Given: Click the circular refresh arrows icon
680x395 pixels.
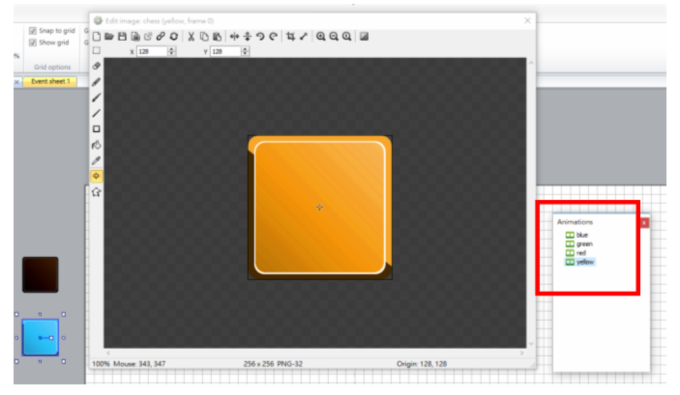Looking at the screenshot, I should click(174, 36).
